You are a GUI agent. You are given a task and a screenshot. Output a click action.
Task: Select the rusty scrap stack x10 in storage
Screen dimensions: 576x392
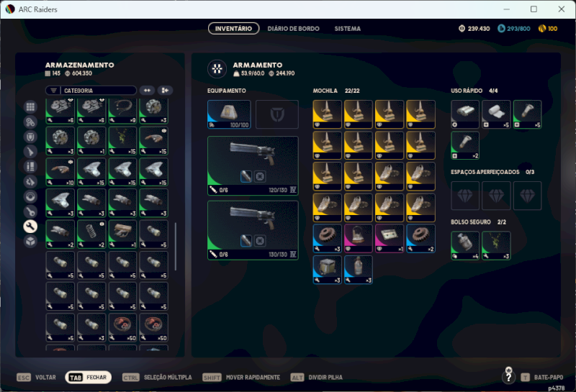60,172
